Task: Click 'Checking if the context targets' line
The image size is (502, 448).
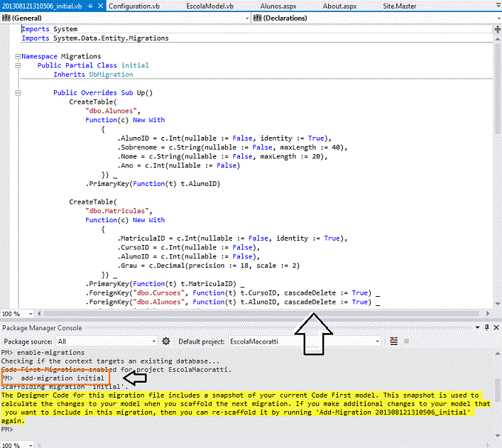Action: (110, 361)
